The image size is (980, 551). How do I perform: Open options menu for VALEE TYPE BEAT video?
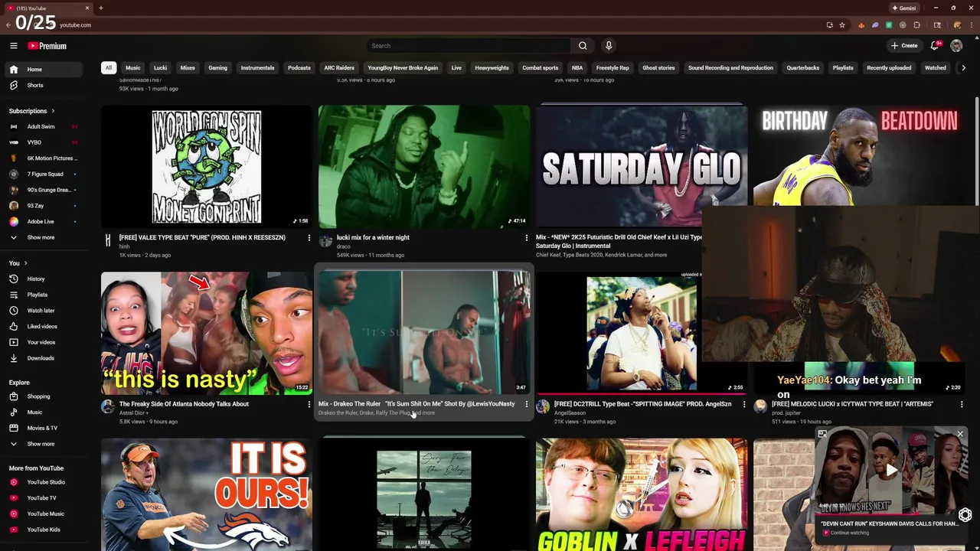tap(309, 238)
